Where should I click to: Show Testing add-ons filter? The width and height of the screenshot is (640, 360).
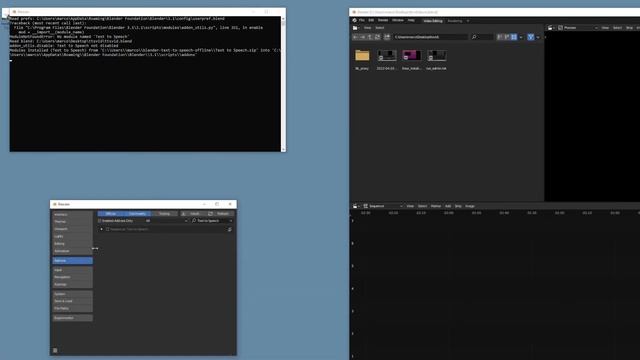[x=164, y=213]
